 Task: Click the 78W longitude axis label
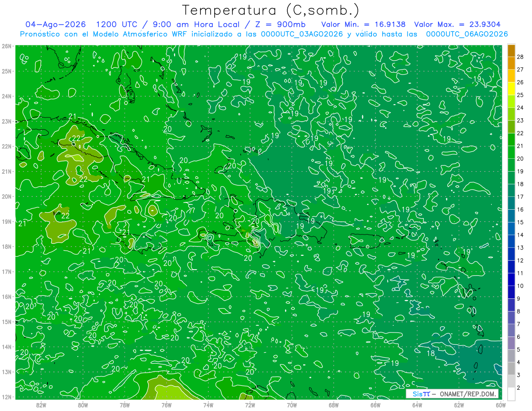(125, 405)
